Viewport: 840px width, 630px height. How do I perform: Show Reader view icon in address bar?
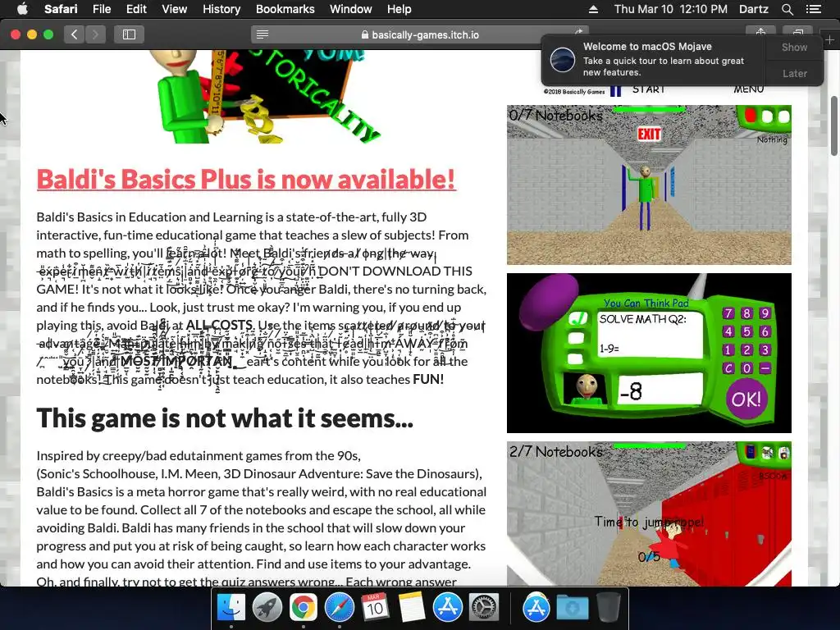(x=262, y=34)
